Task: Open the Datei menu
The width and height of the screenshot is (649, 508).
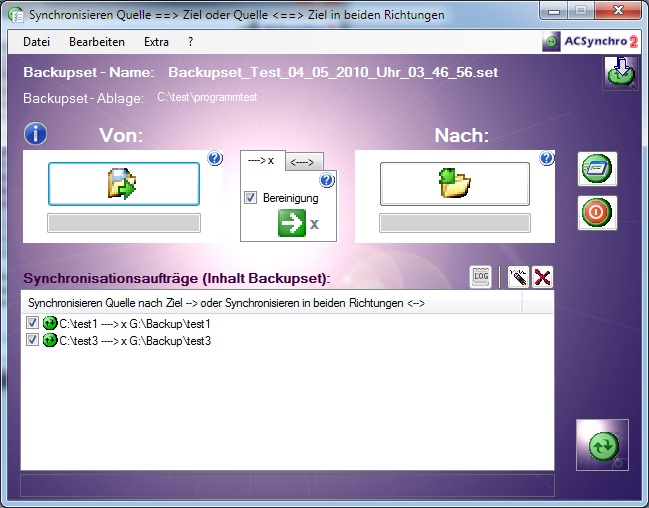Action: coord(36,42)
